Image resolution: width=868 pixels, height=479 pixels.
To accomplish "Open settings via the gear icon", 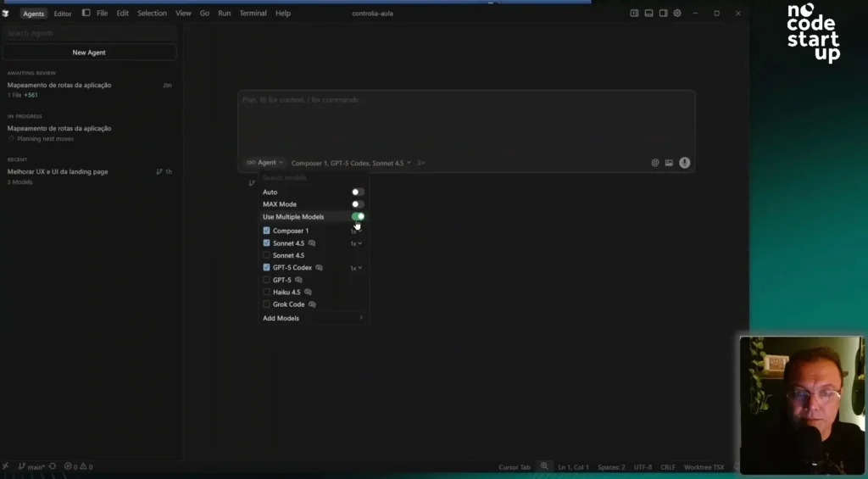I will click(x=677, y=14).
